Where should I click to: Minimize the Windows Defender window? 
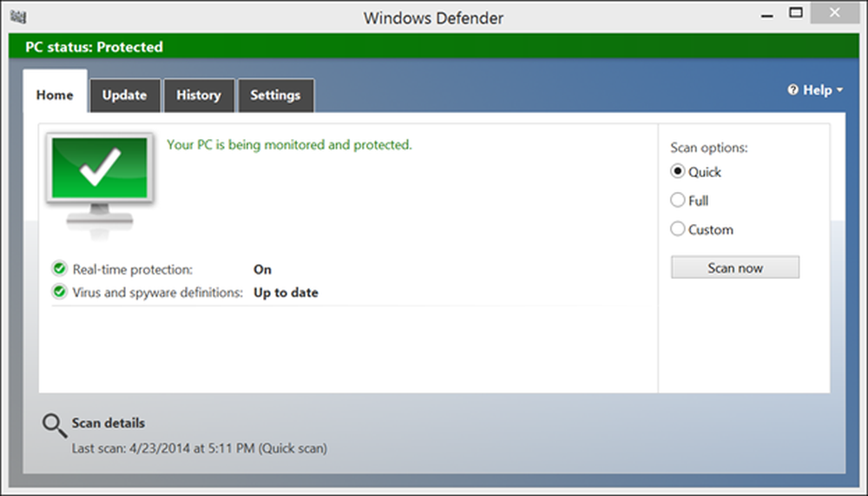coord(766,15)
